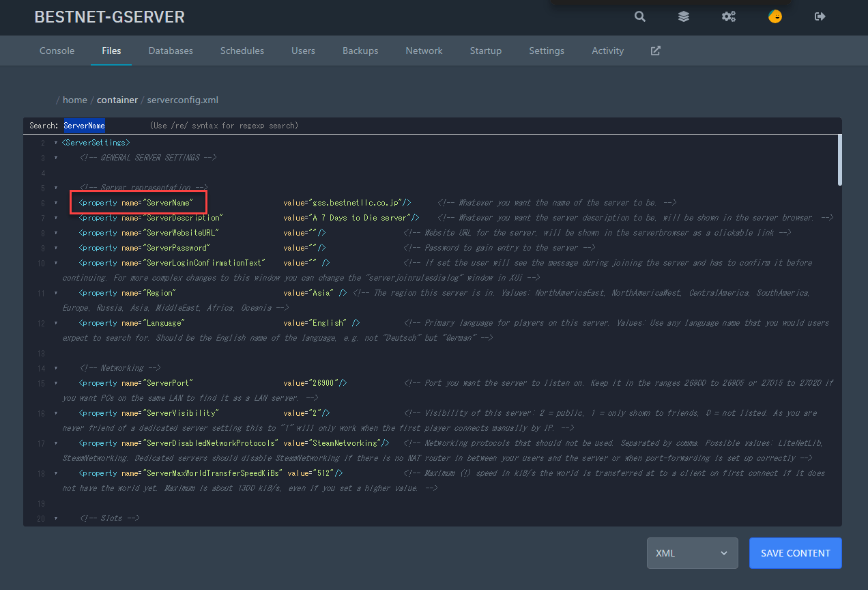
Task: Toggle fold arrow on line 17
Action: tap(56, 443)
